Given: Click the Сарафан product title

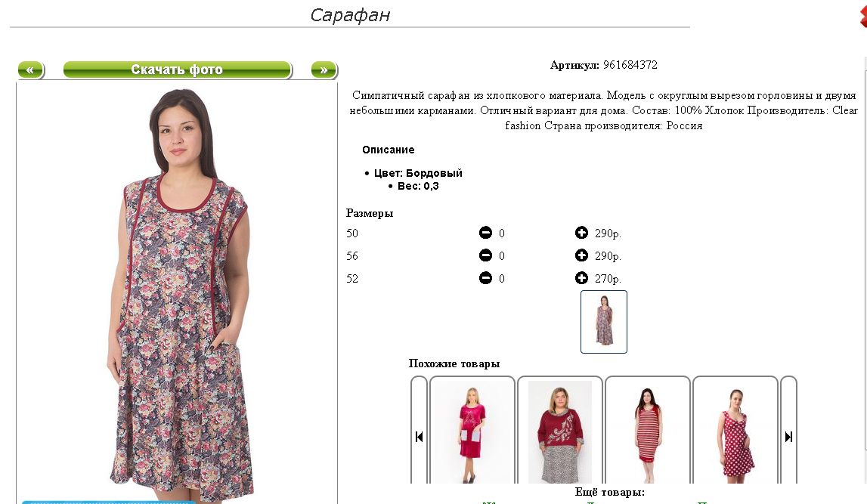Looking at the screenshot, I should coord(350,15).
